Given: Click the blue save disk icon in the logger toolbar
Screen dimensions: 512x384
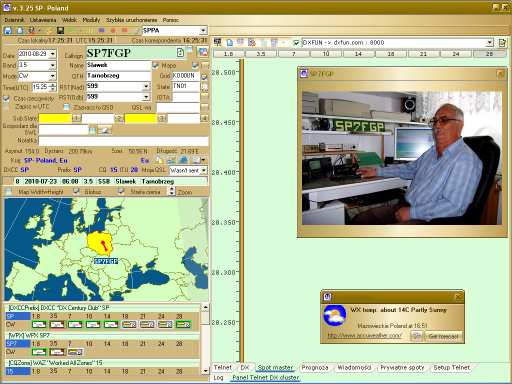Looking at the screenshot, I should coord(7,31).
